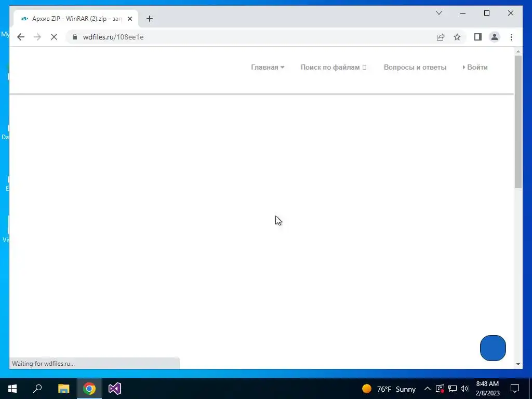Click the blue round chat button
The height and width of the screenshot is (399, 532).
(493, 348)
